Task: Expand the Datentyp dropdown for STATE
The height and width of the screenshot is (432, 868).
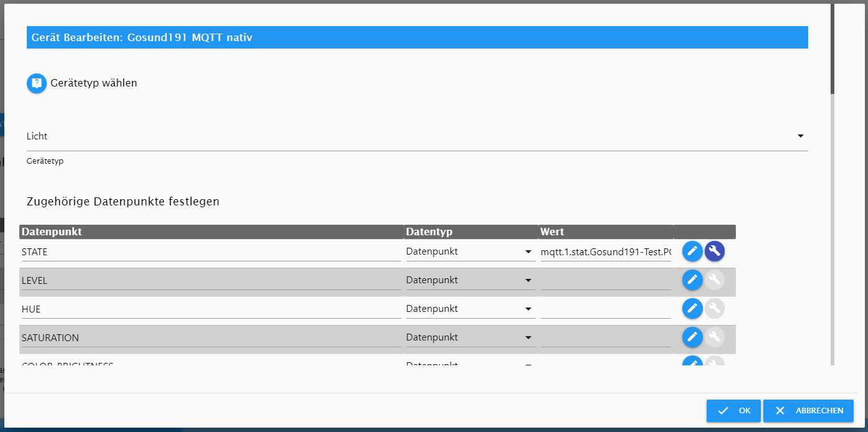Action: tap(470, 252)
